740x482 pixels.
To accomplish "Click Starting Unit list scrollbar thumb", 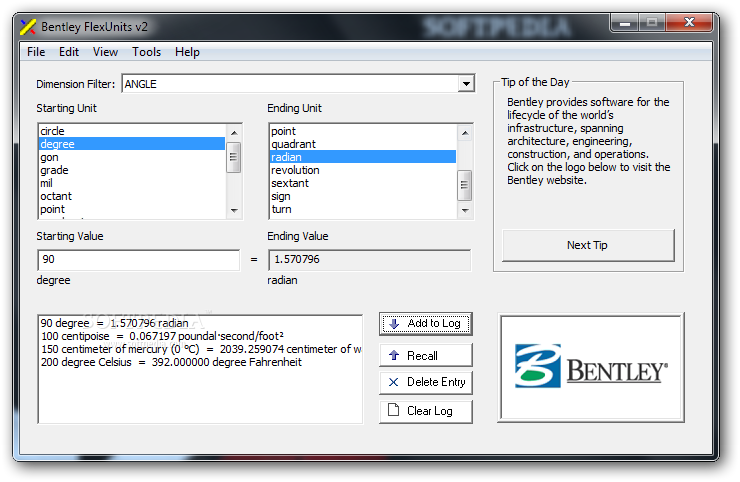I will tap(234, 157).
